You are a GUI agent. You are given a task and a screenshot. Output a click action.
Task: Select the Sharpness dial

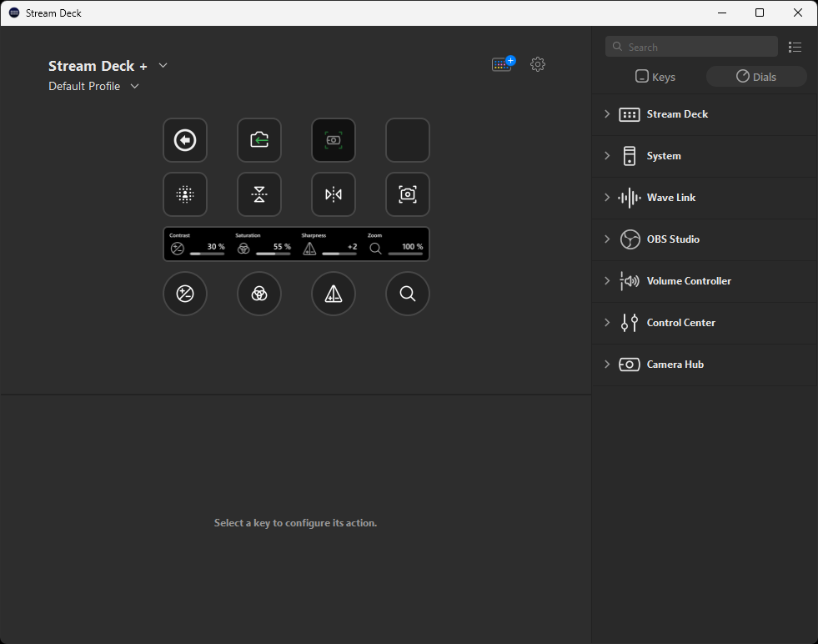[334, 294]
